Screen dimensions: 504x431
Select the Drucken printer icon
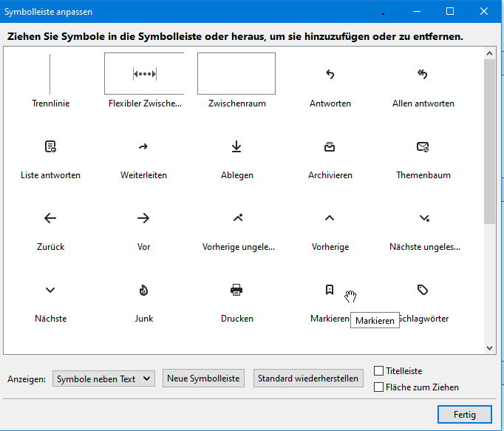236,290
